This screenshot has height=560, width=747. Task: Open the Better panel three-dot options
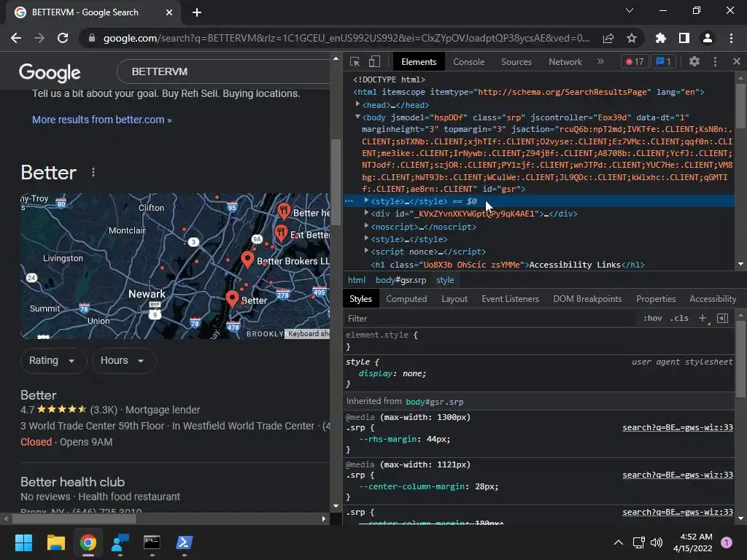click(x=93, y=172)
